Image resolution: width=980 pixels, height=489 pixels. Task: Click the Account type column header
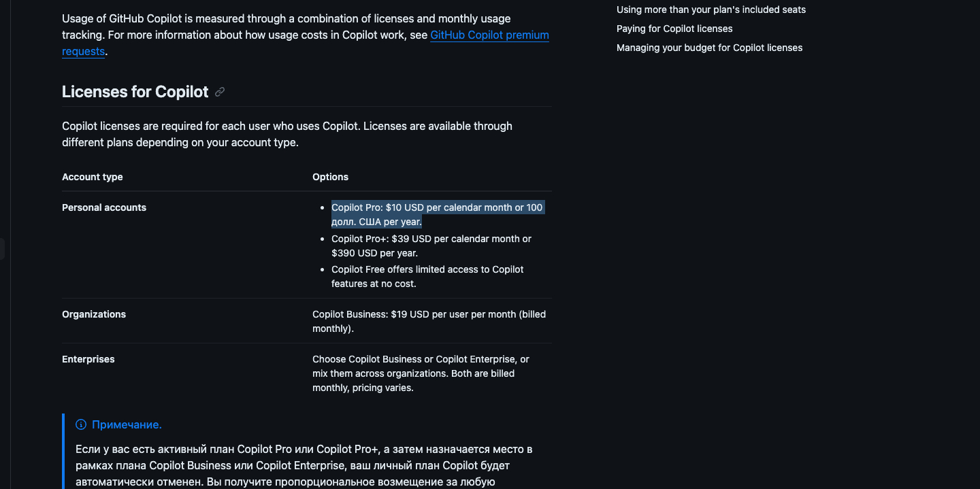93,177
